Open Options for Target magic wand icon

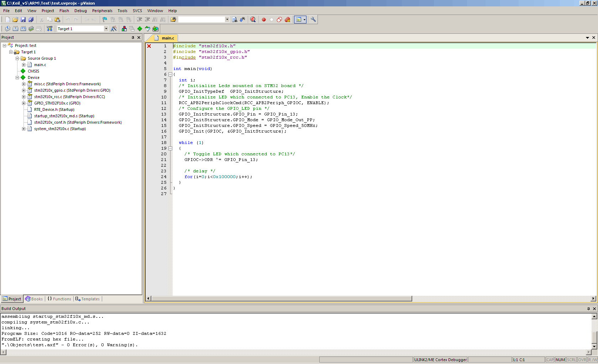(114, 29)
